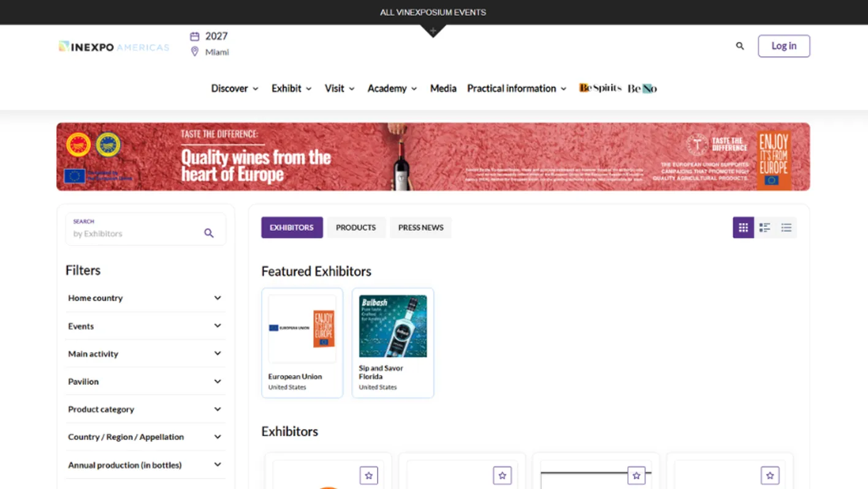The width and height of the screenshot is (868, 489).
Task: Open the Visit dropdown menu
Action: (340, 88)
